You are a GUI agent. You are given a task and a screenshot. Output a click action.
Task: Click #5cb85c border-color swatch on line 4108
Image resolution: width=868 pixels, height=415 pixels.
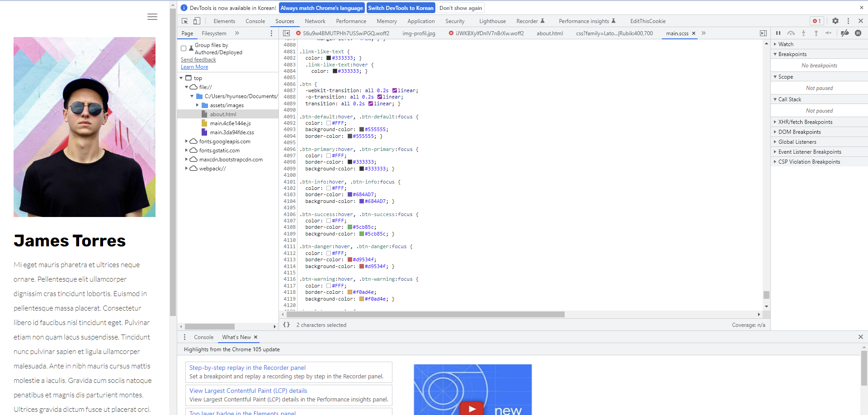(349, 227)
